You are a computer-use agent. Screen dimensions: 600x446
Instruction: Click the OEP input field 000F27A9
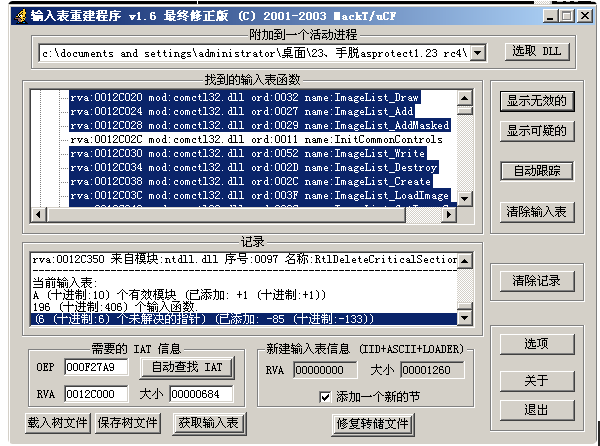[96, 367]
